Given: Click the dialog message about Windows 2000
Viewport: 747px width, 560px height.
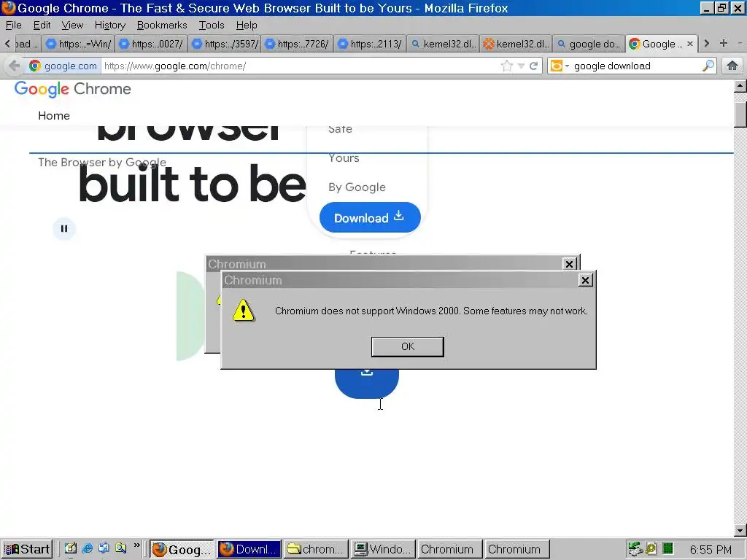Looking at the screenshot, I should [x=431, y=311].
